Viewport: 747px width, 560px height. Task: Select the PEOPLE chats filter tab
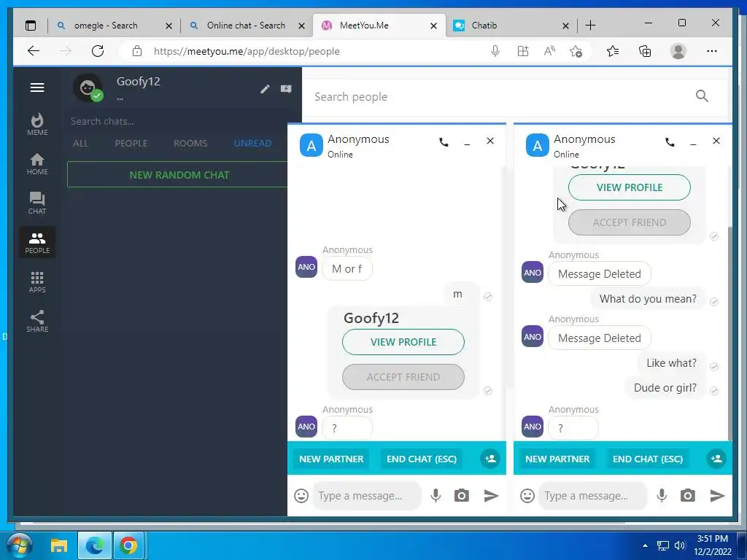(x=131, y=144)
